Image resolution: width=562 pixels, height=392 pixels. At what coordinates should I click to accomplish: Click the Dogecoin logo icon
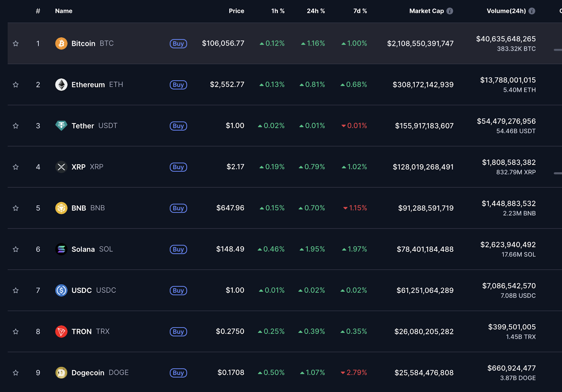pos(61,373)
